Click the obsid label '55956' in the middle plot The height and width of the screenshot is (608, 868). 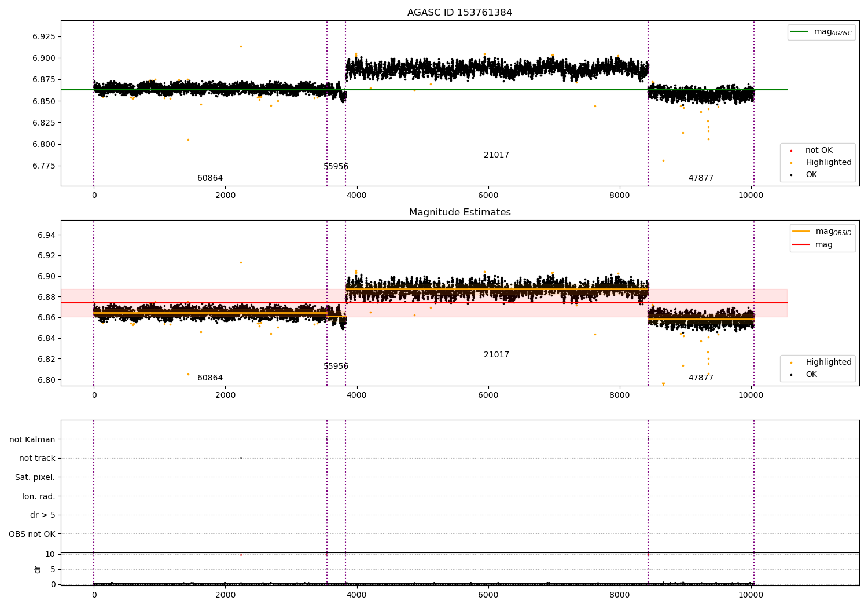(x=336, y=367)
